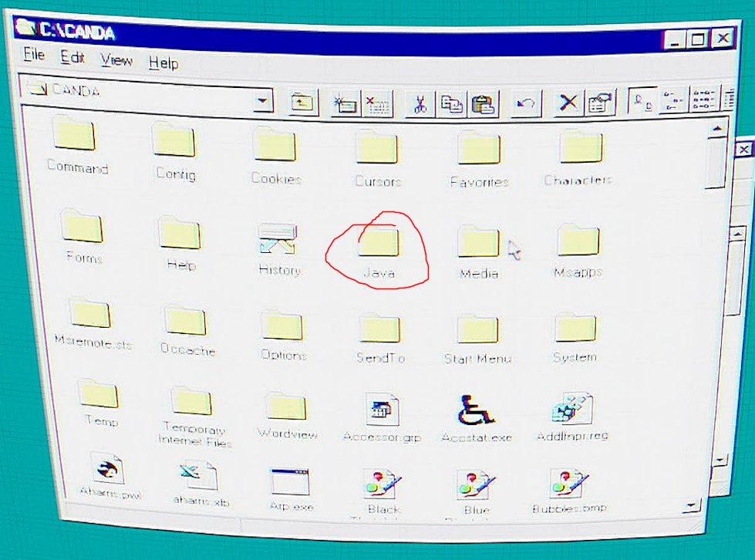Select the Cookies folder
Viewport: 755px width, 560px height.
click(276, 155)
